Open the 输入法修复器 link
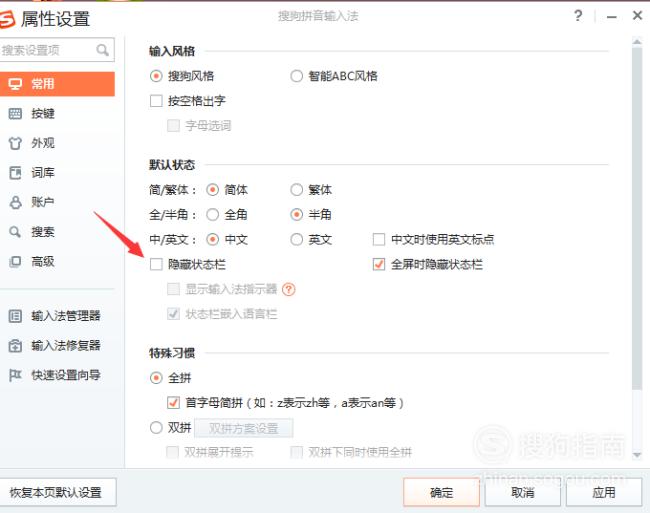 tap(66, 346)
